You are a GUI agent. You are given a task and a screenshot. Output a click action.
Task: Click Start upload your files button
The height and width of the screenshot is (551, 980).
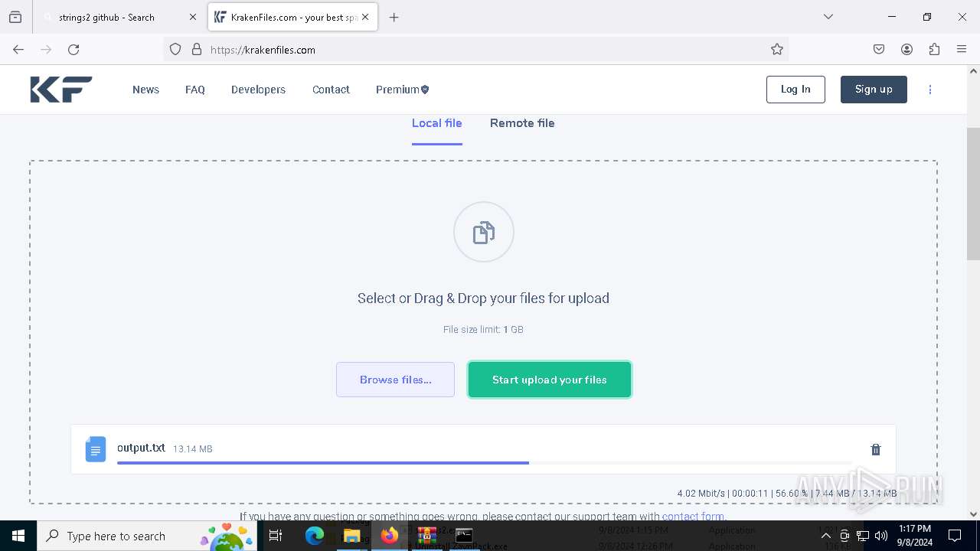(550, 380)
